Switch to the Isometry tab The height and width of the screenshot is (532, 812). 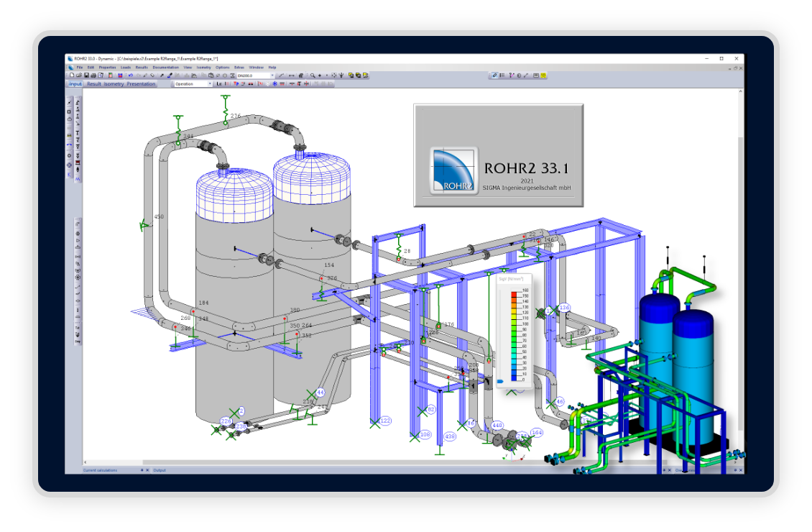114,84
